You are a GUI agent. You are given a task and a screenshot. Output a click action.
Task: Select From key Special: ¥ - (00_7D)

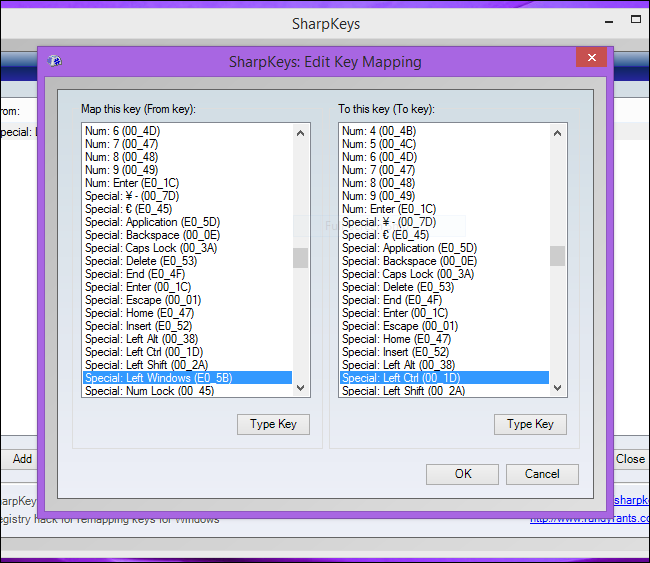pos(187,196)
